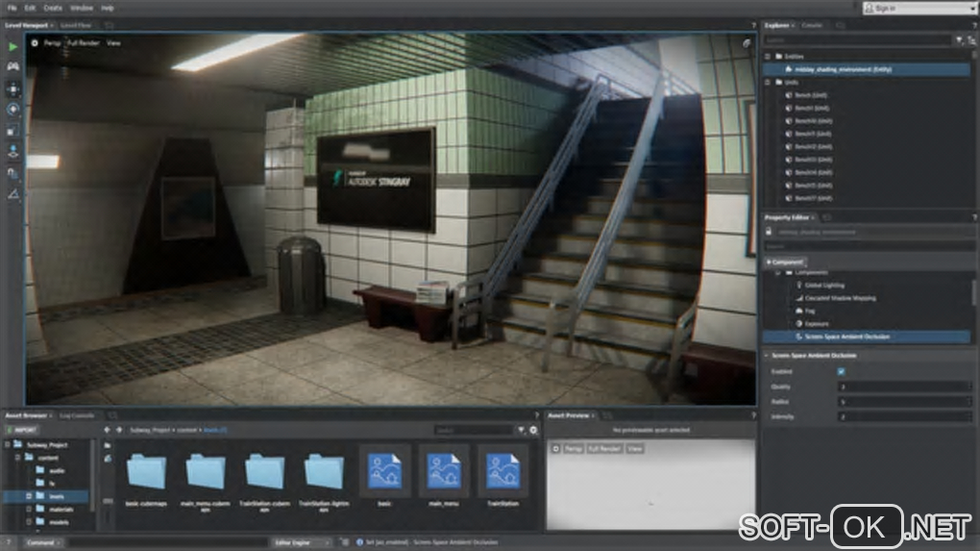
Task: Select the Scale tool in left toolbar
Action: click(x=12, y=131)
